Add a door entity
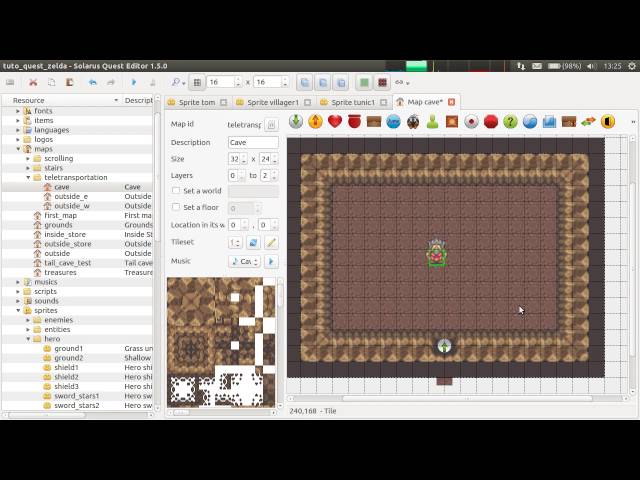The width and height of the screenshot is (640, 480). [608, 121]
